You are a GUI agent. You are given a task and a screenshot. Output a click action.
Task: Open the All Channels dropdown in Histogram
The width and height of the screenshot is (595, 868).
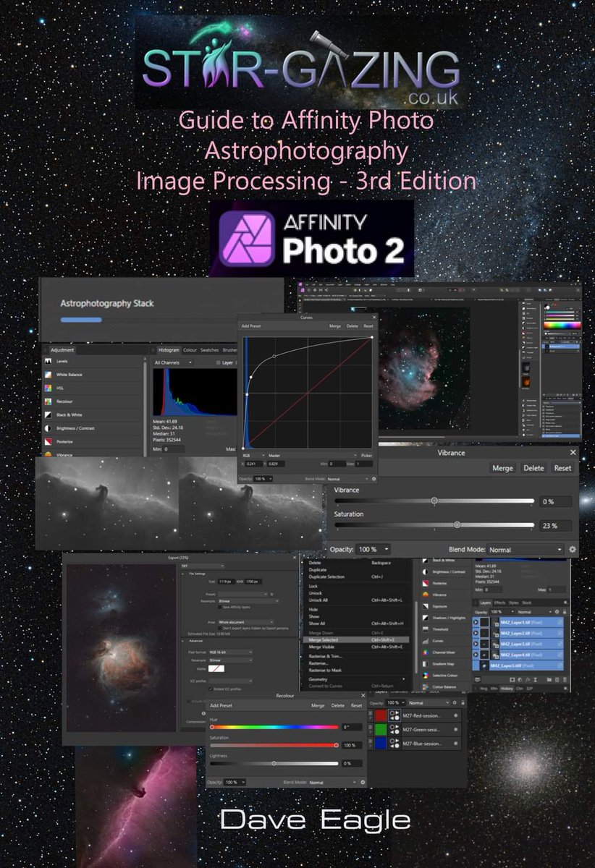174,362
